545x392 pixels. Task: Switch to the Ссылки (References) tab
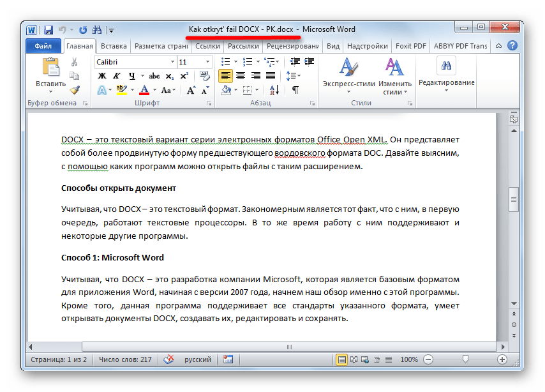(x=207, y=46)
